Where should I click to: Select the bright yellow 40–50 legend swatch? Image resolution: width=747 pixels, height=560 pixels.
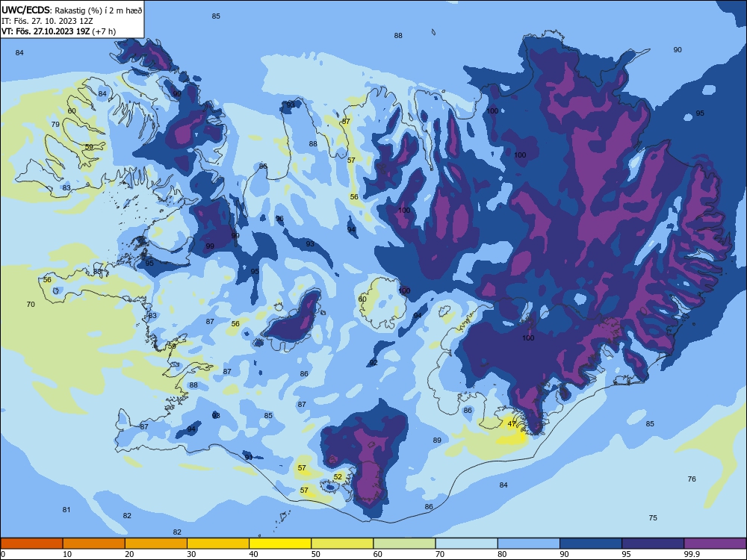pyautogui.click(x=280, y=544)
